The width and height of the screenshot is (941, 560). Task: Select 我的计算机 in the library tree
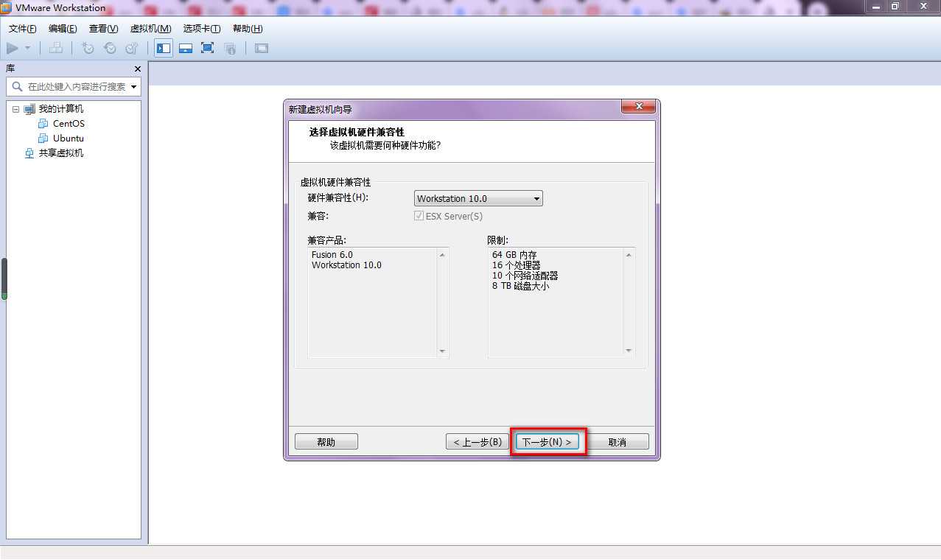pyautogui.click(x=61, y=109)
